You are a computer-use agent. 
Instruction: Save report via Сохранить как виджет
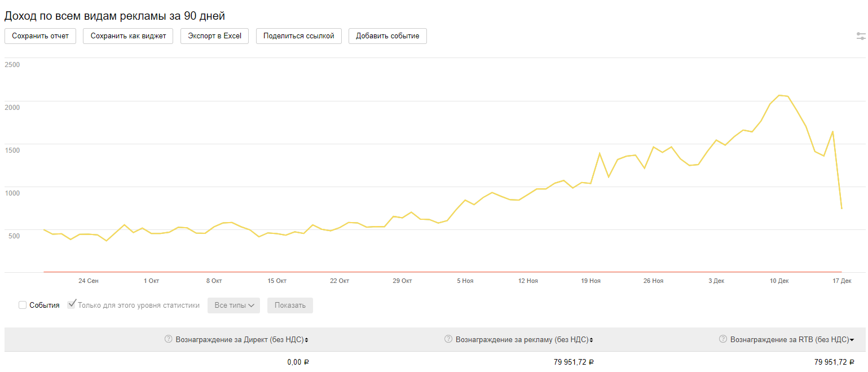click(x=128, y=36)
